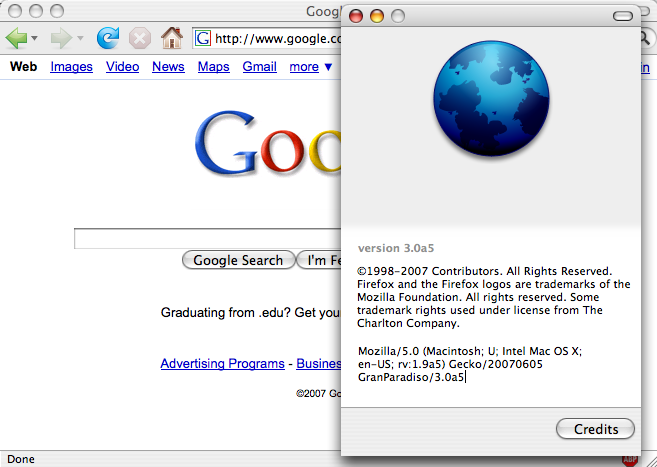Click the Done status bar text
657x467 pixels.
point(21,459)
